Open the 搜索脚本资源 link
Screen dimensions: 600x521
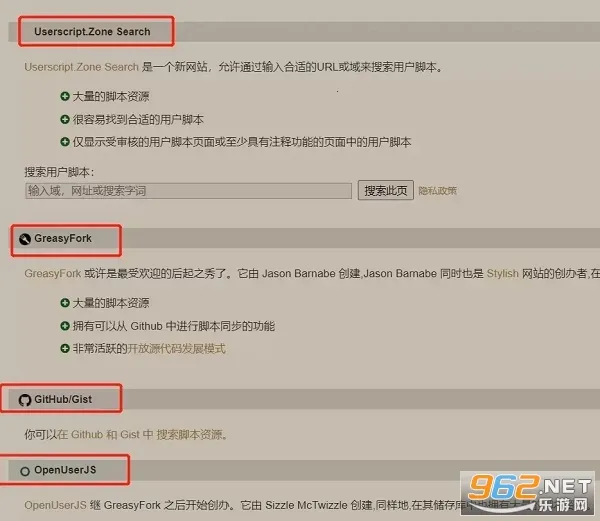(x=191, y=435)
